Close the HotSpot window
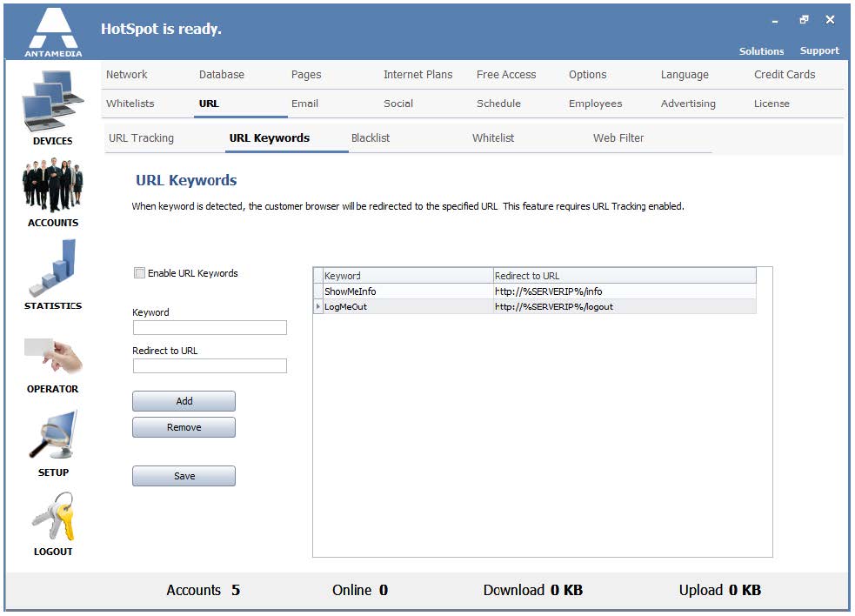Viewport: 855px width, 616px height. point(830,20)
